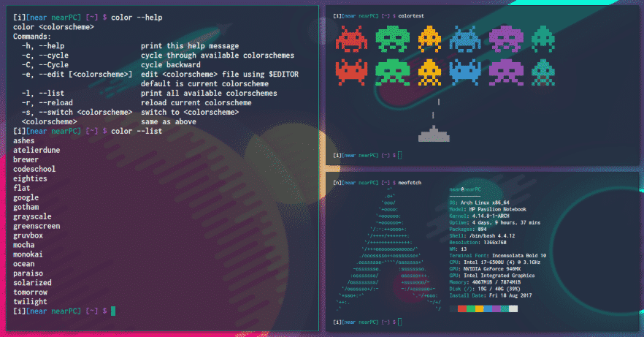Click 'brewer' in the colorscheme list
The image size is (644, 337).
coord(26,159)
